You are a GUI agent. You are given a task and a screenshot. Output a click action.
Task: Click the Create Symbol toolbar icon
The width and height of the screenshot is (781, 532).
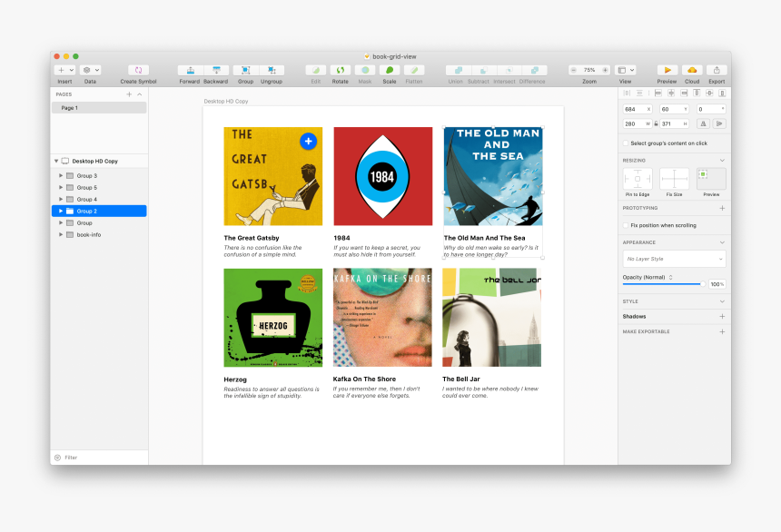(x=138, y=70)
